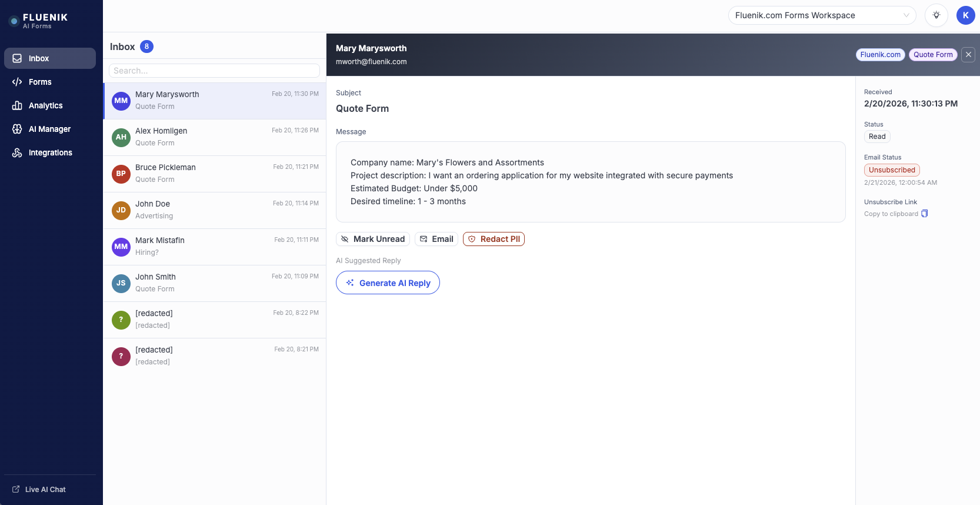Go to the Integrations page
This screenshot has width=980, height=505.
[50, 152]
